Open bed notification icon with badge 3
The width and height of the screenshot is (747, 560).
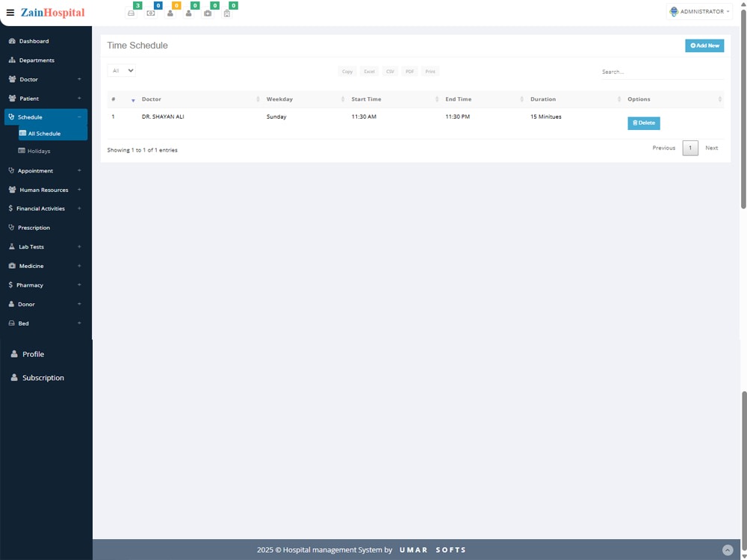click(x=131, y=13)
